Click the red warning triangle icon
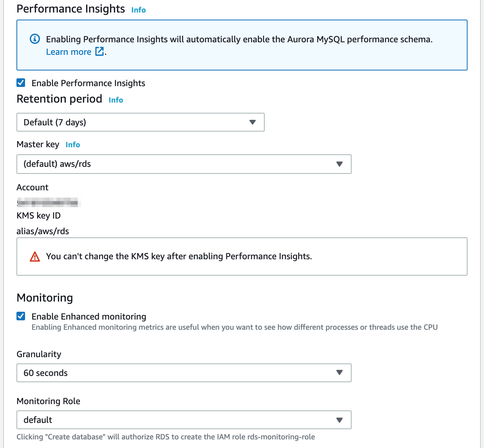484x448 pixels. tap(35, 257)
